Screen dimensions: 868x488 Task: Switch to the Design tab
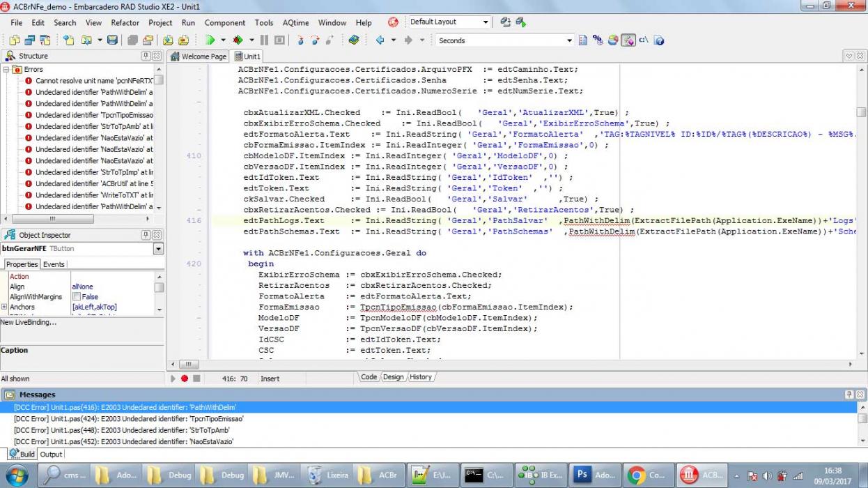pos(393,377)
